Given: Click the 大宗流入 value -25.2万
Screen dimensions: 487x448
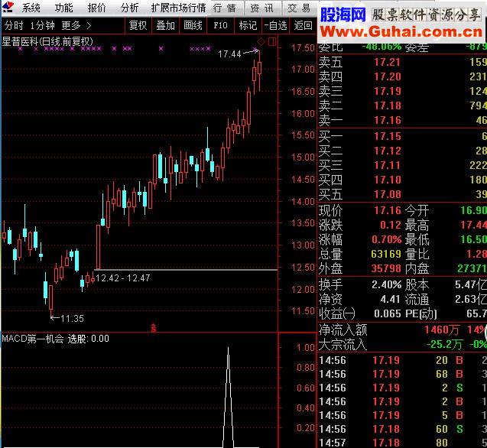Looking at the screenshot, I should (444, 344).
